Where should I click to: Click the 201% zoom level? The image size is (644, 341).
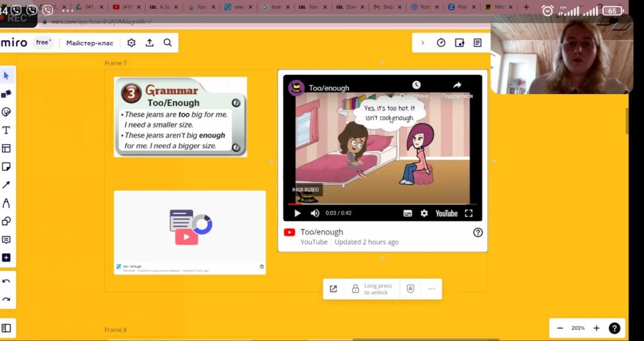click(578, 328)
